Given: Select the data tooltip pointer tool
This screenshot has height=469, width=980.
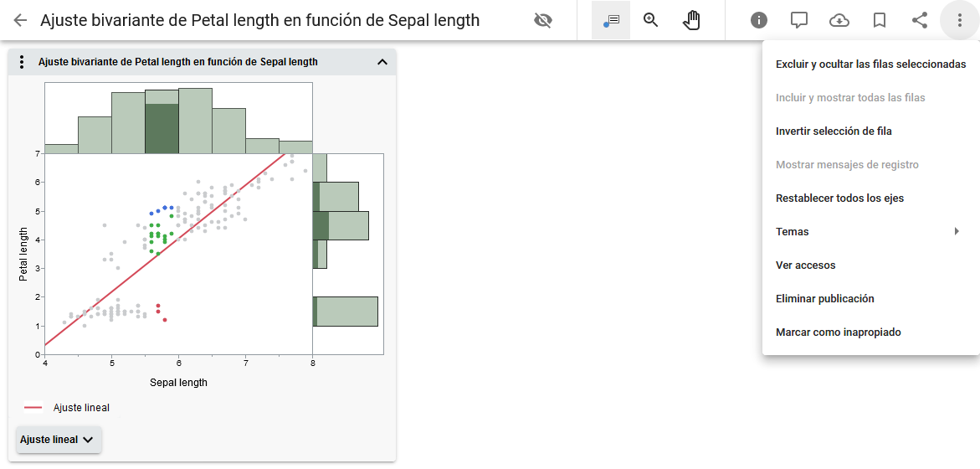Looking at the screenshot, I should pyautogui.click(x=611, y=20).
